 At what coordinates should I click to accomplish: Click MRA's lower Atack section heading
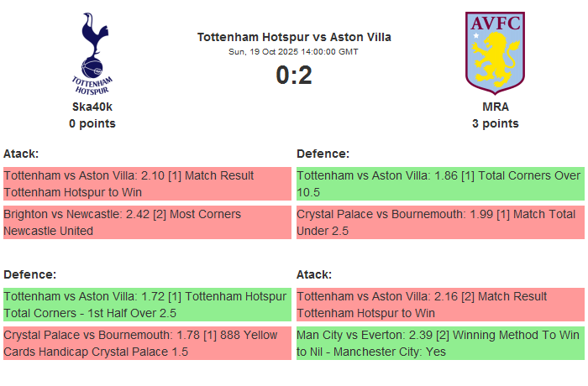tap(314, 274)
